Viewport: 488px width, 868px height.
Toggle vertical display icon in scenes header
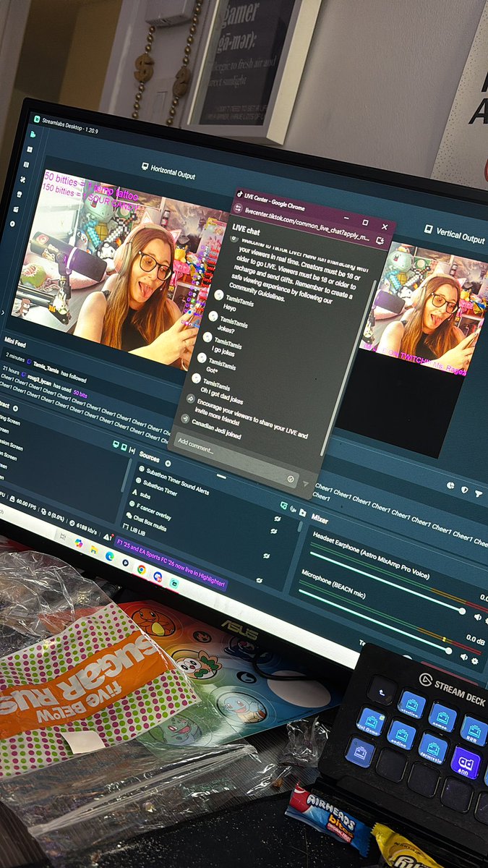(x=124, y=448)
